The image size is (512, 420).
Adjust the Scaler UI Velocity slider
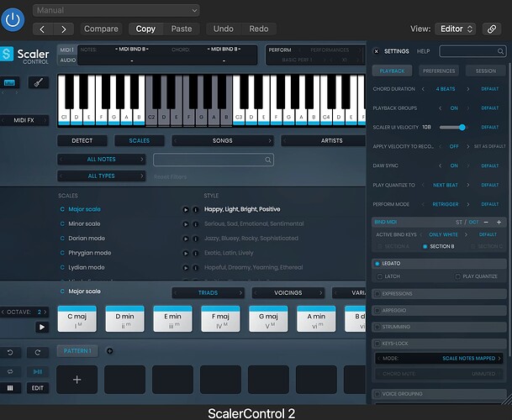(462, 127)
